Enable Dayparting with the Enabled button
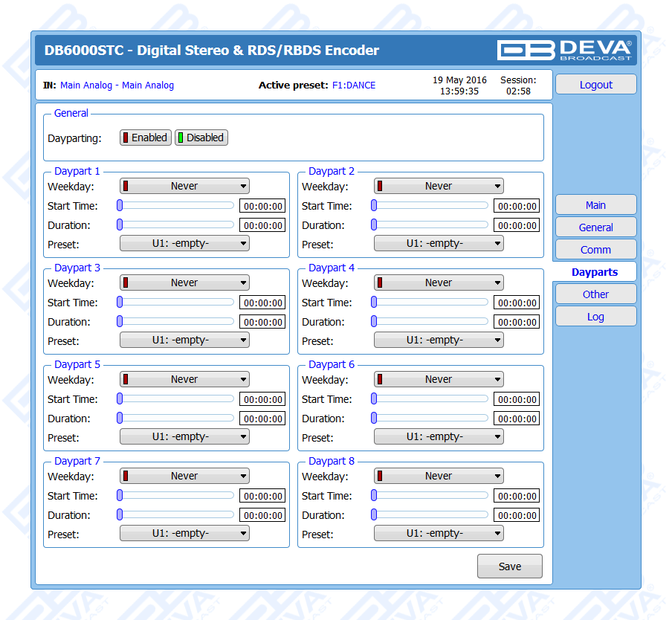Viewport: 672px width, 620px height. tap(146, 138)
